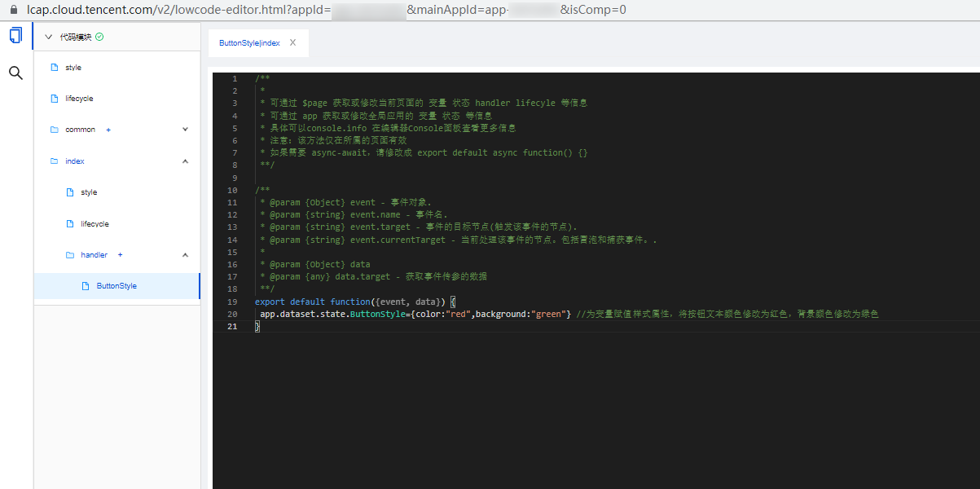Select the handler folder label

click(x=94, y=255)
